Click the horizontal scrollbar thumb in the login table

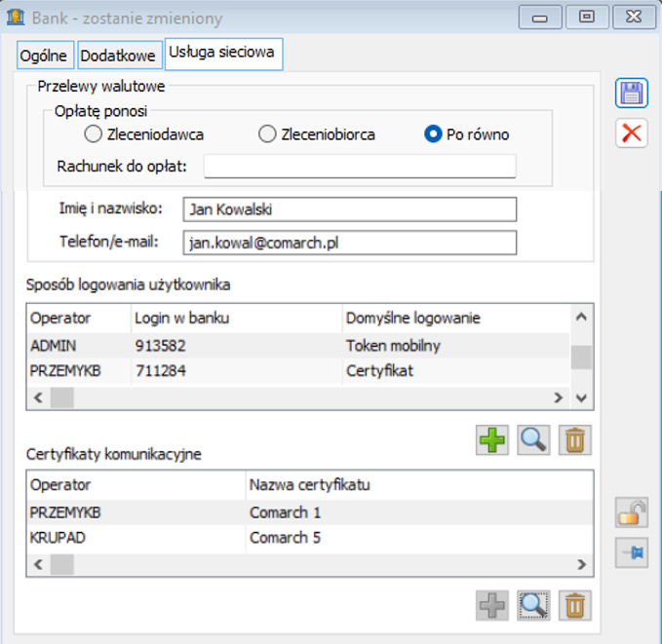[62, 398]
